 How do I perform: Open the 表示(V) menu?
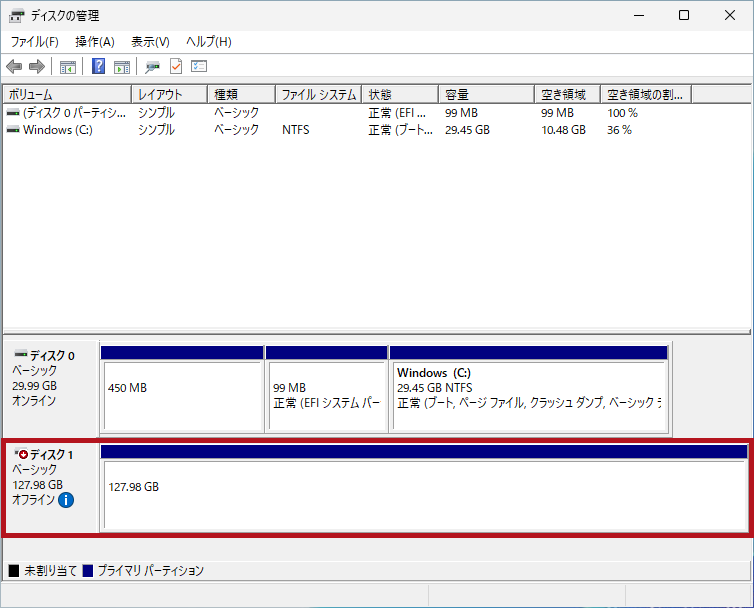pyautogui.click(x=150, y=42)
